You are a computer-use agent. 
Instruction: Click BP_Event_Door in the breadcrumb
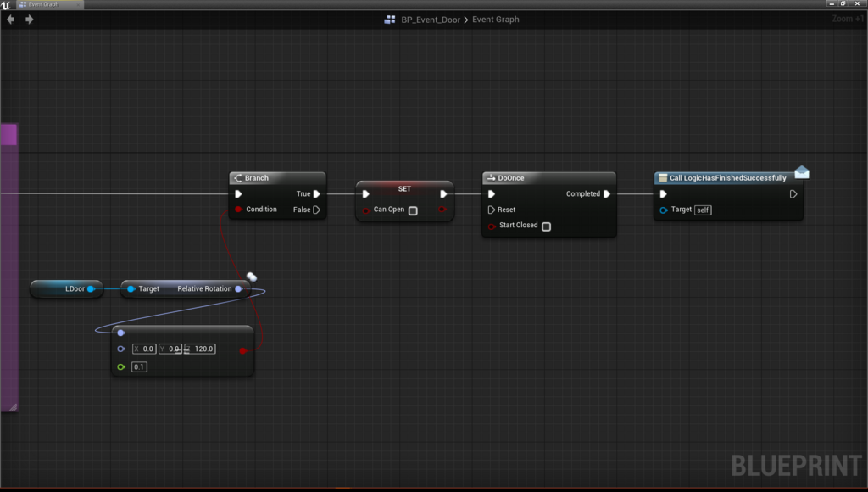430,20
